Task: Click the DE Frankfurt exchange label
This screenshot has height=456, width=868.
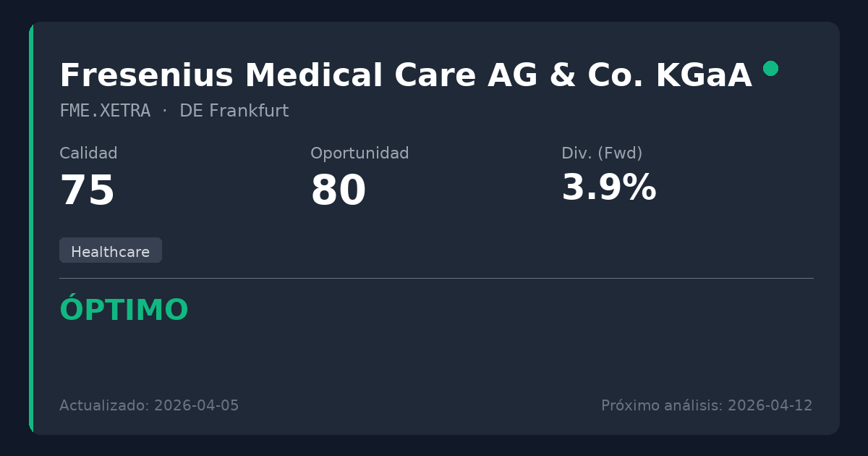Action: 234,111
